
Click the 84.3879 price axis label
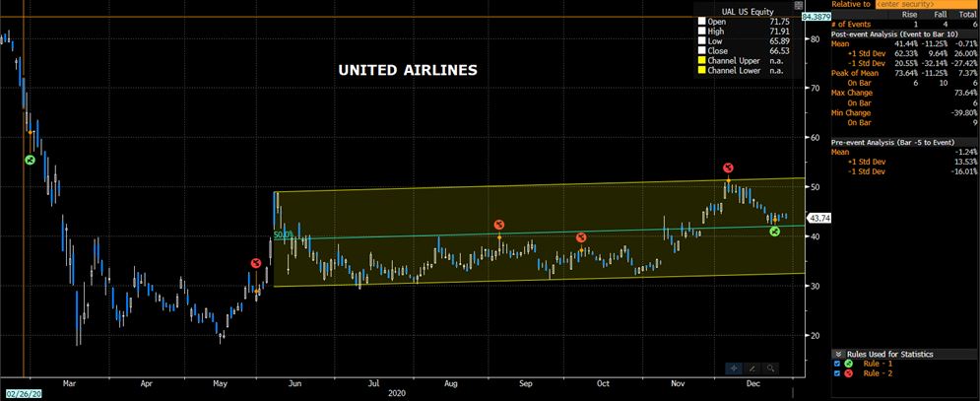click(x=816, y=17)
